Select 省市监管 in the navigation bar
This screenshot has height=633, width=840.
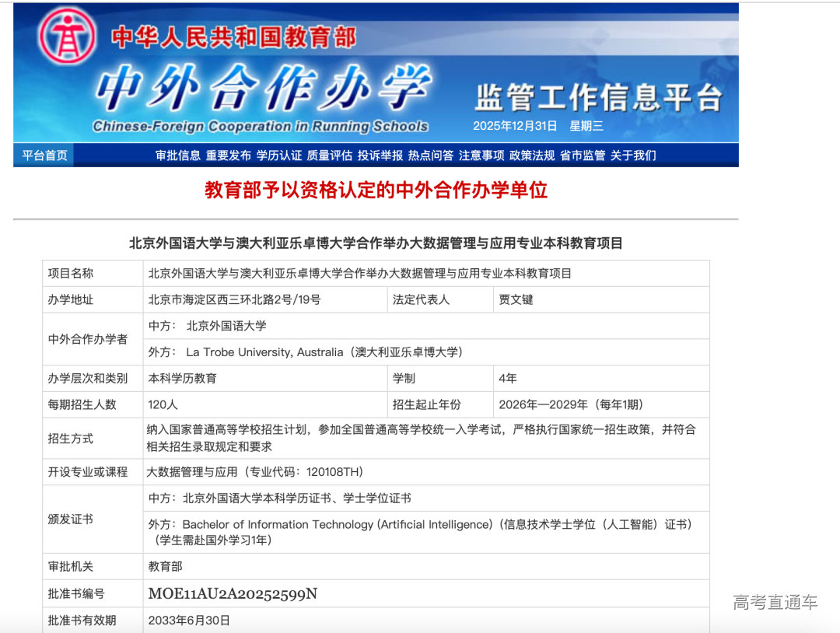tap(583, 156)
